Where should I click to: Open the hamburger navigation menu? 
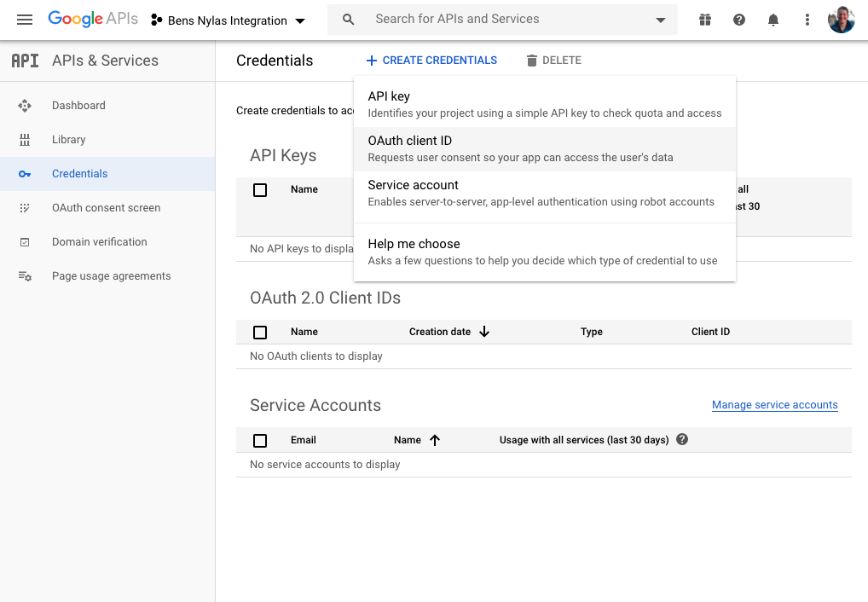(25, 20)
